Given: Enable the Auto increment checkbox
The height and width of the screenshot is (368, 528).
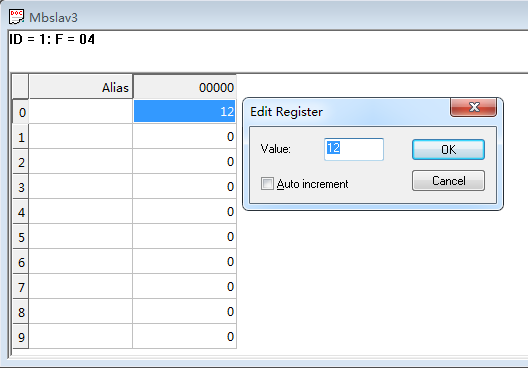Looking at the screenshot, I should 267,184.
